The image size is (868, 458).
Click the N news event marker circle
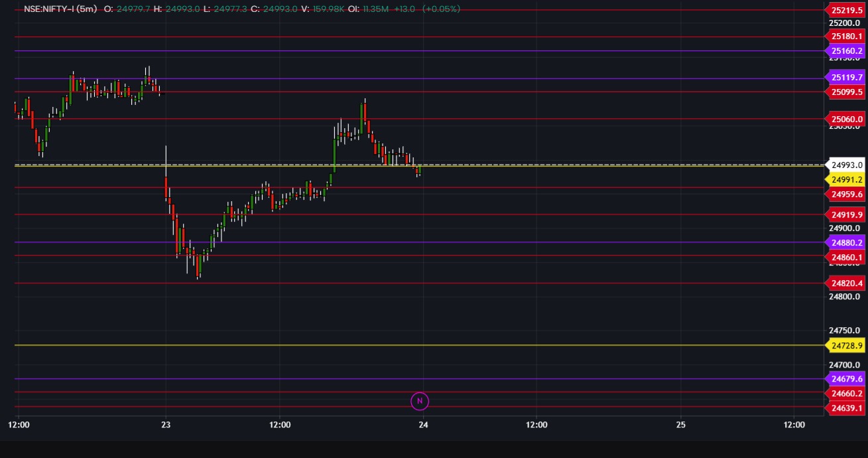pos(419,400)
